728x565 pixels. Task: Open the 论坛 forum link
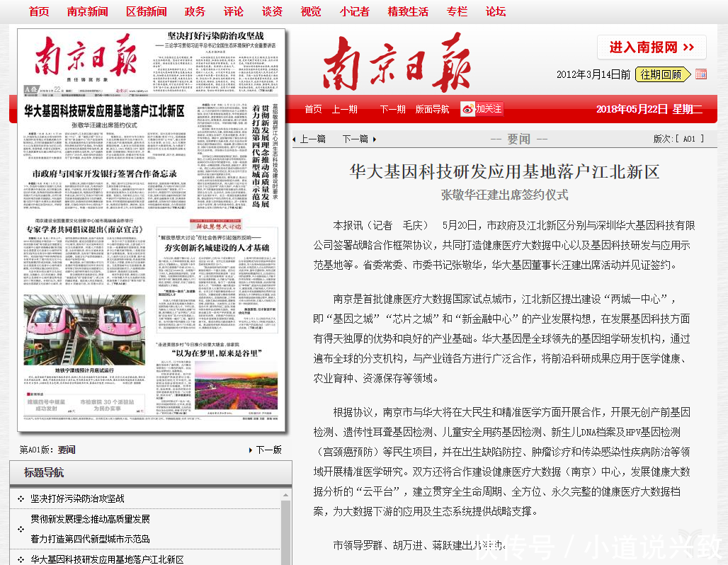point(496,11)
